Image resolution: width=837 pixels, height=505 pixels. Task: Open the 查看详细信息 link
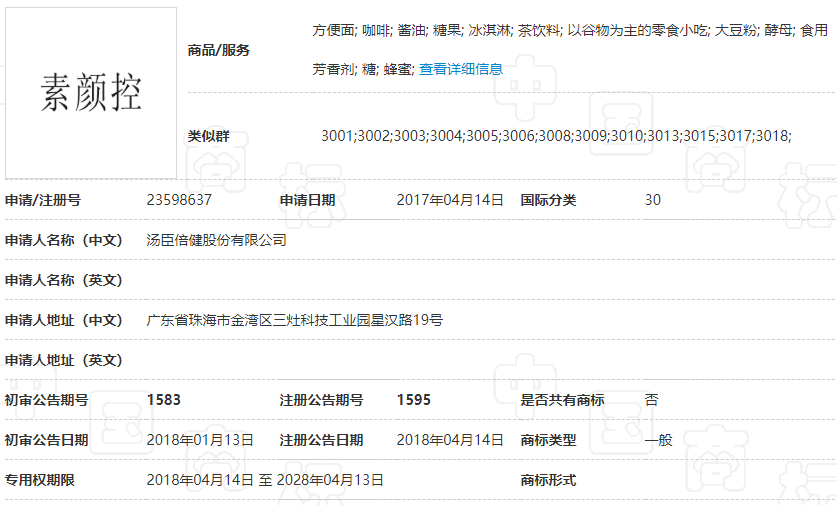[x=461, y=69]
